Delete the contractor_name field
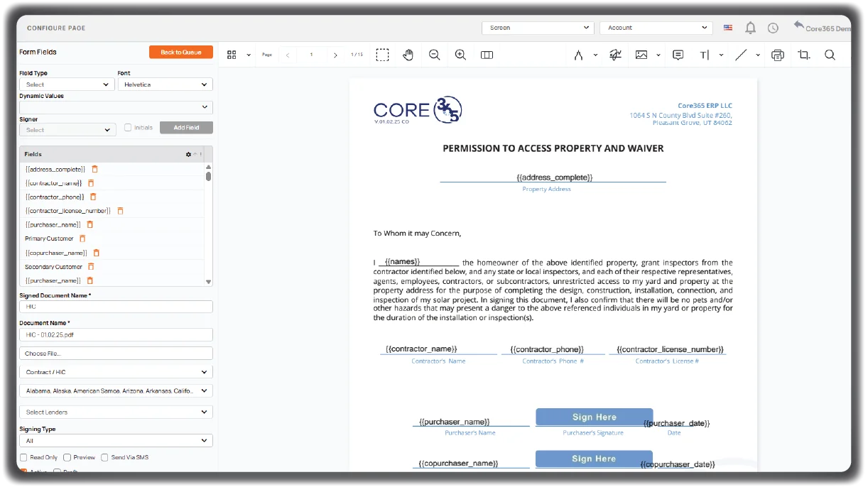Viewport: 868px width, 487px height. click(91, 183)
